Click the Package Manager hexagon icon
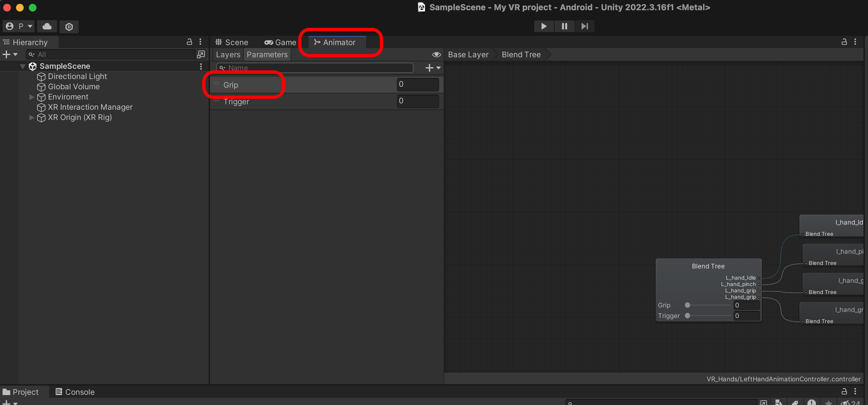868x405 pixels. pos(69,27)
